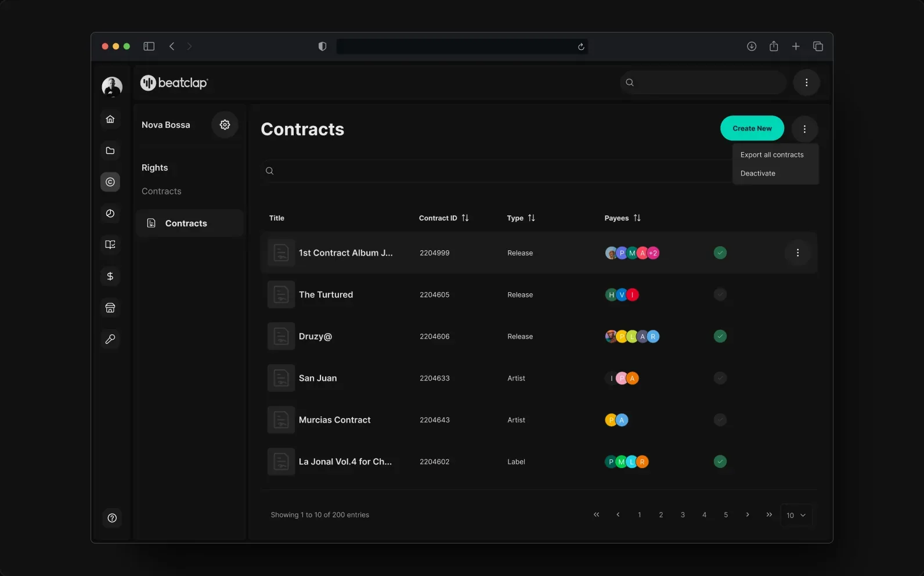
Task: Open the help question mark icon
Action: (x=112, y=518)
